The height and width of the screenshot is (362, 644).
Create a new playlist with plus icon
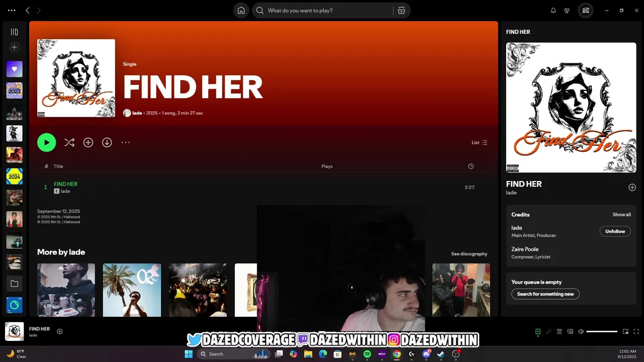[x=14, y=47]
